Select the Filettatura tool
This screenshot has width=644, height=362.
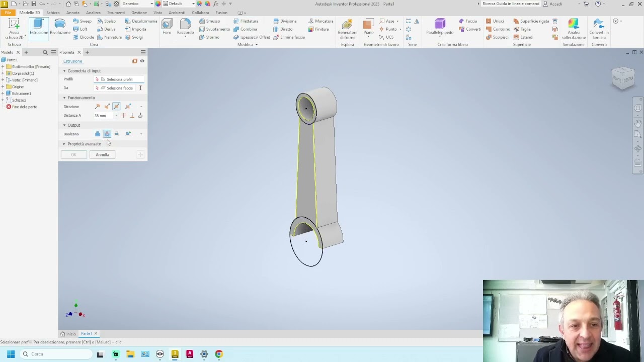pyautogui.click(x=246, y=21)
